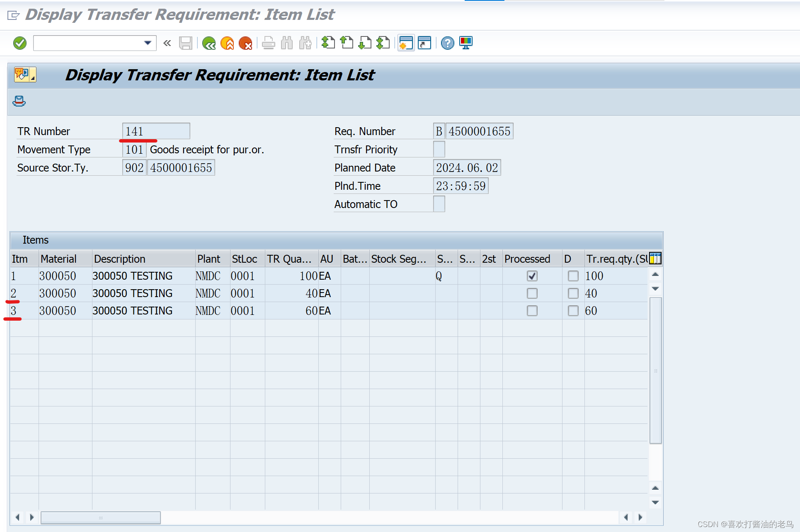Enable the Processed checkbox for item 3
The width and height of the screenshot is (800, 532).
[x=532, y=310]
